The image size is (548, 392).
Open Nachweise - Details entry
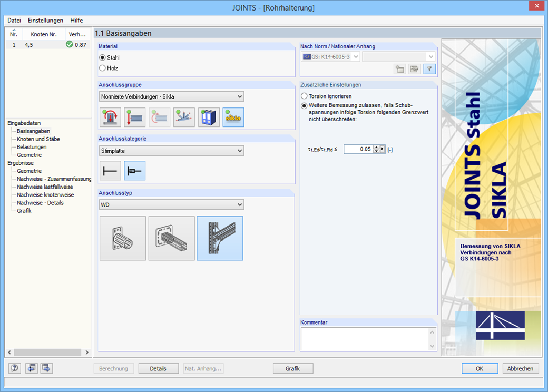(40, 203)
